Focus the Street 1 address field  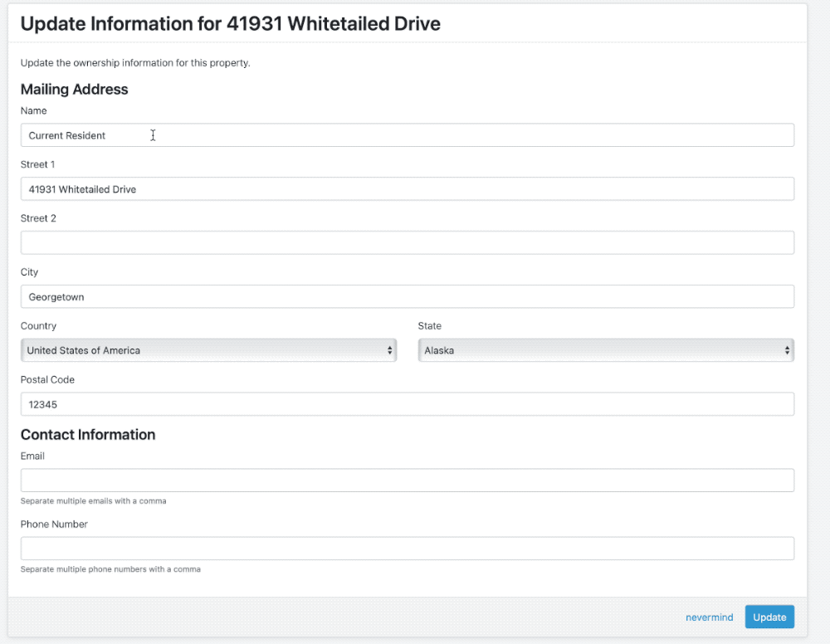[407, 189]
